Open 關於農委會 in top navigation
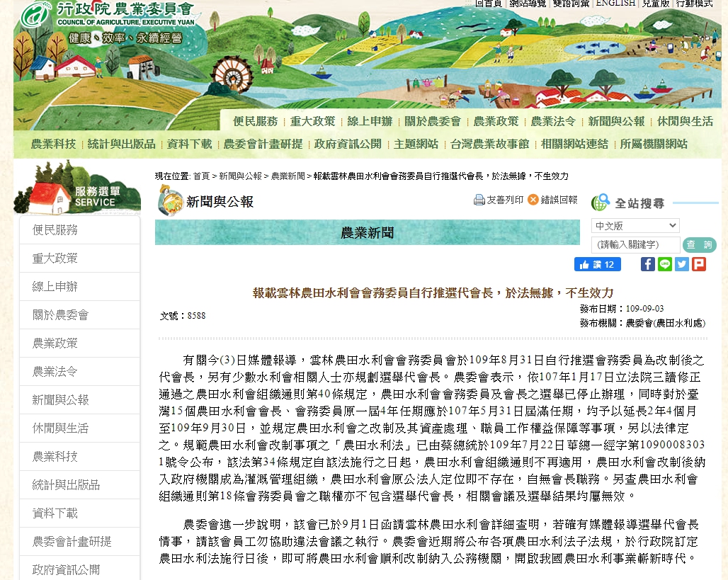728x580 pixels. coord(433,121)
